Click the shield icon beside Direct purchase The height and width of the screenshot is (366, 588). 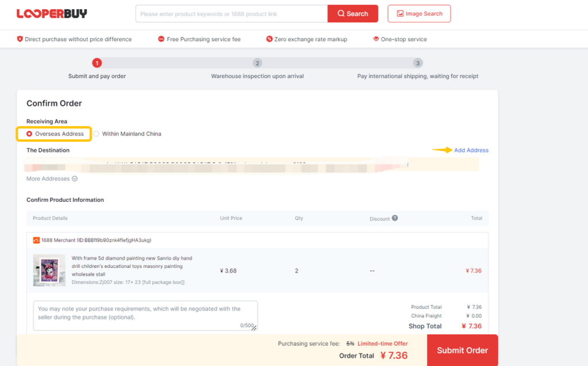pyautogui.click(x=20, y=39)
